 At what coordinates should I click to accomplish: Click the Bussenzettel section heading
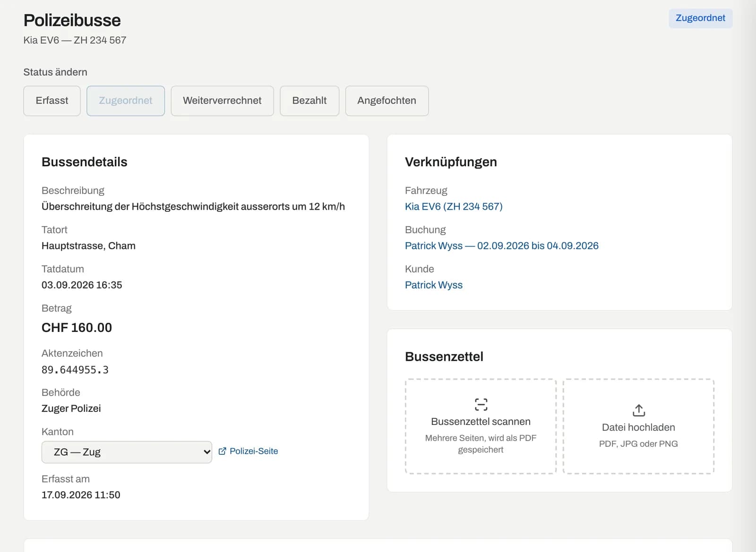tap(444, 357)
